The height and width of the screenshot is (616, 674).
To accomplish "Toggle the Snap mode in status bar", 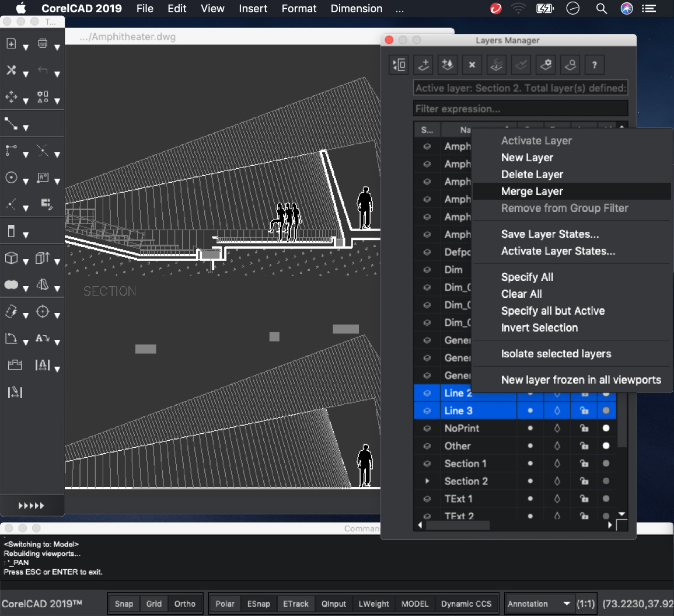I will click(x=124, y=604).
